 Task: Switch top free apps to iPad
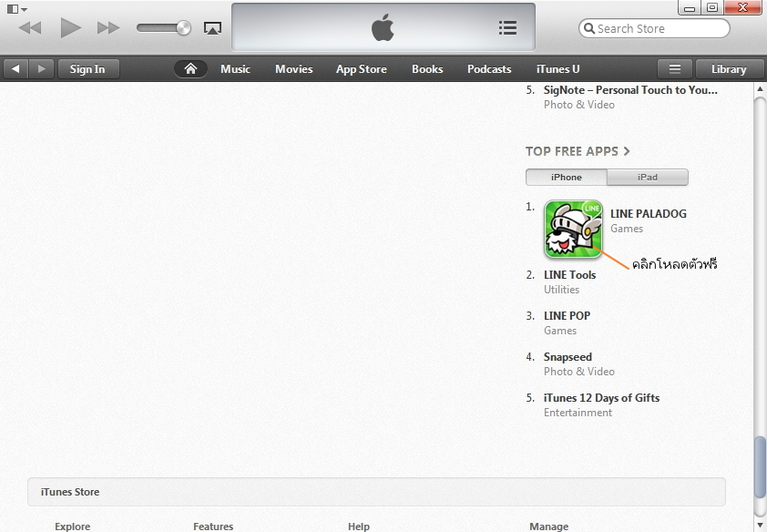click(x=648, y=177)
